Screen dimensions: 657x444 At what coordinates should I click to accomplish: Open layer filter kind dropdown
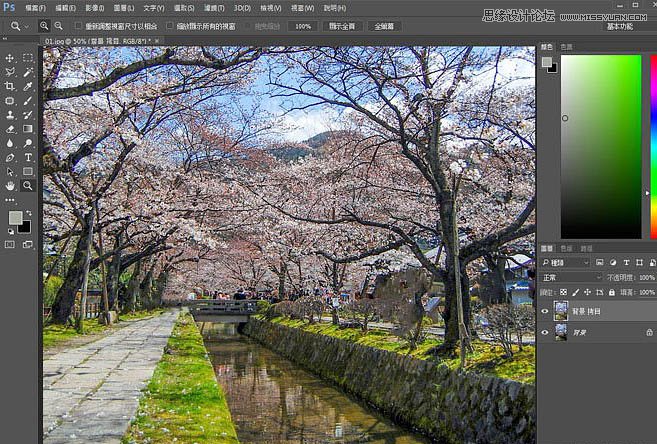pos(565,263)
